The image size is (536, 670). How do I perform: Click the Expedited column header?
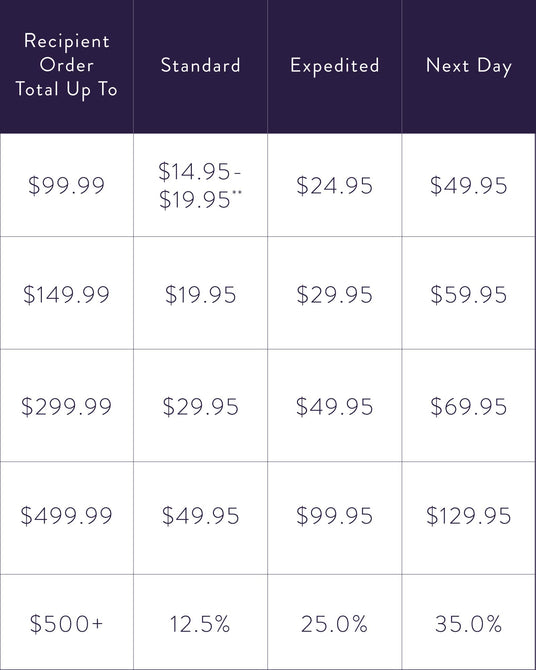[x=334, y=66]
